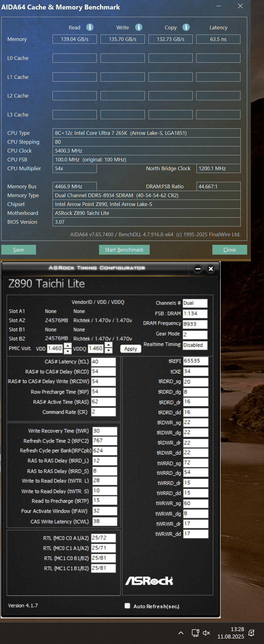The height and width of the screenshot is (644, 264).
Task: Minimize the ASRock Timing Configurator window
Action: (x=198, y=269)
